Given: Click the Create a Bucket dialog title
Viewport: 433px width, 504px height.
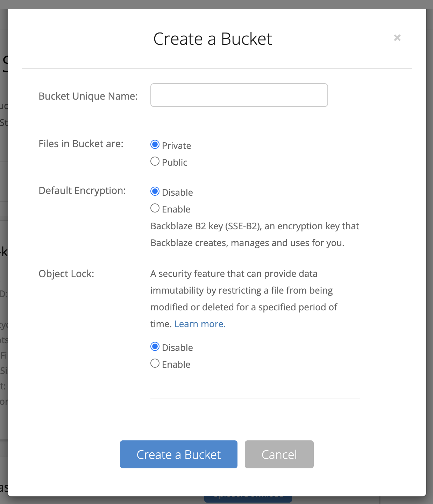Looking at the screenshot, I should (x=213, y=39).
